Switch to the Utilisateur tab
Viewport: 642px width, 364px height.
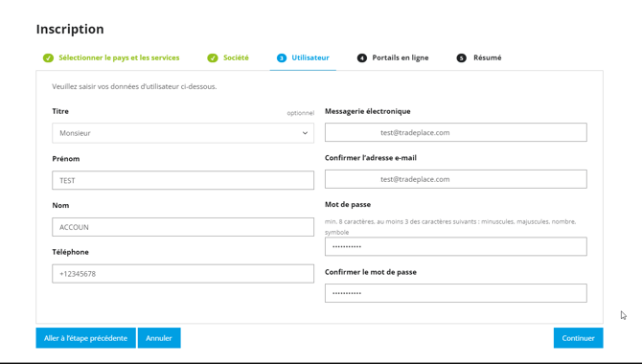coord(303,57)
